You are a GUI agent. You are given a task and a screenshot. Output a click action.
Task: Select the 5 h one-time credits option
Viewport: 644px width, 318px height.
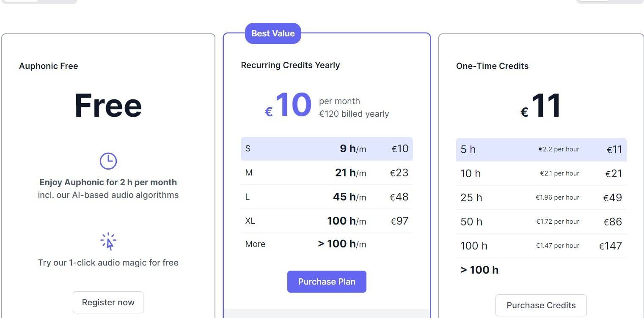pos(541,150)
